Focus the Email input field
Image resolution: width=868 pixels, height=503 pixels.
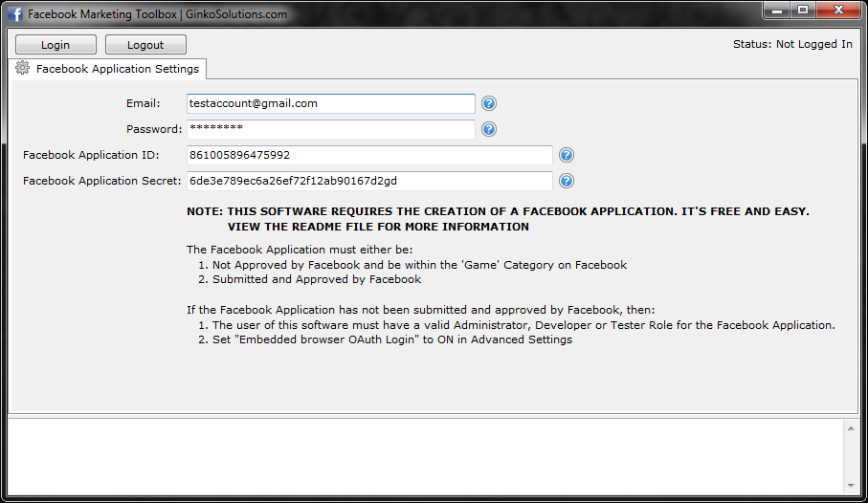330,103
